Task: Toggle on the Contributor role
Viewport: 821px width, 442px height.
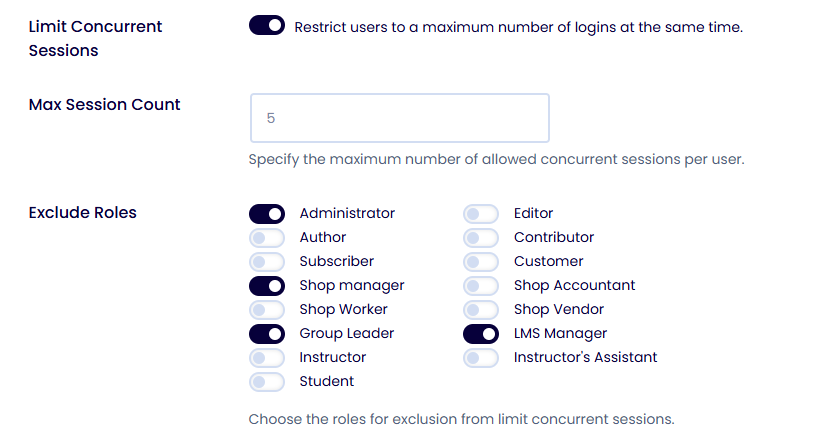Action: [x=481, y=237]
